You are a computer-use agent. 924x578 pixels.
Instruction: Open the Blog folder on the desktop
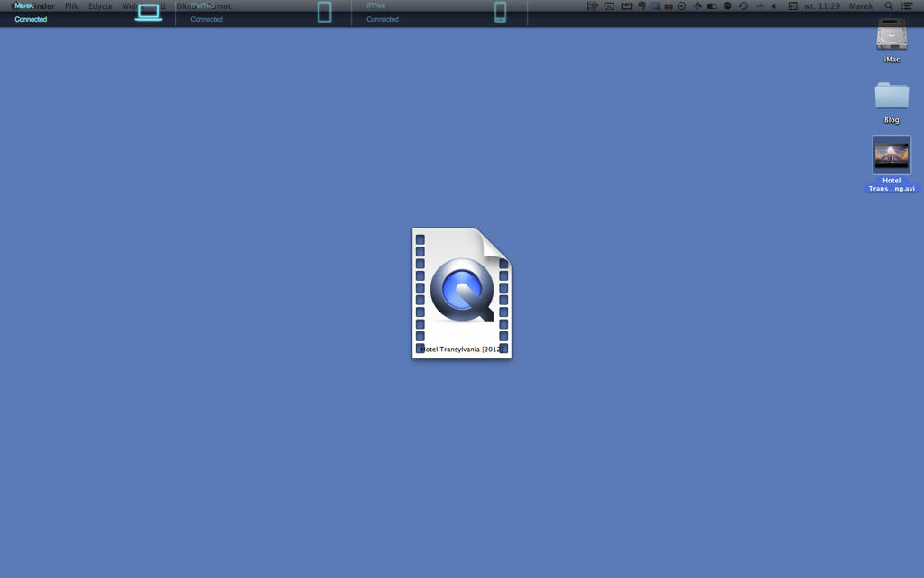click(x=892, y=96)
